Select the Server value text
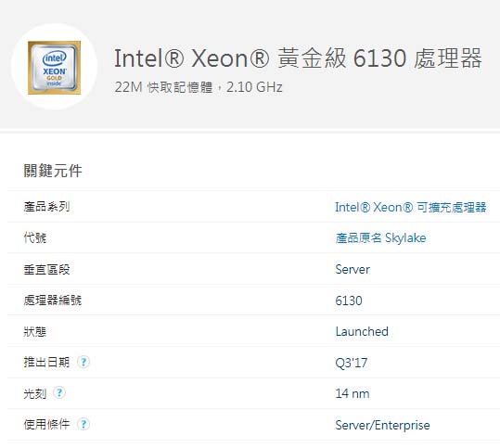The width and height of the screenshot is (500, 448). click(x=353, y=269)
